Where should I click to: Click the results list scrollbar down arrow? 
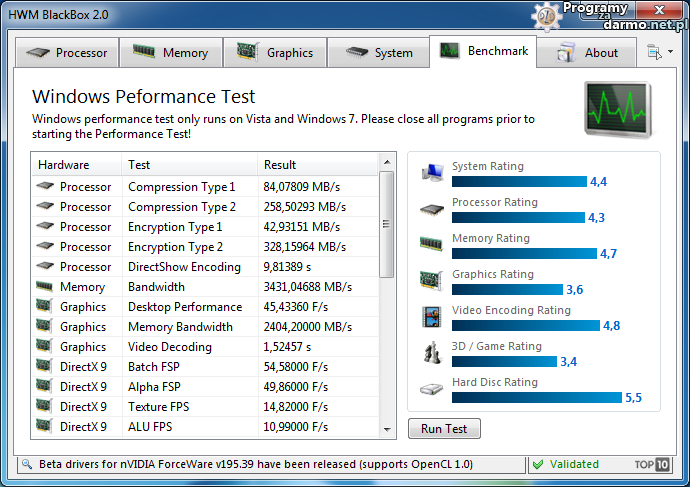[388, 428]
